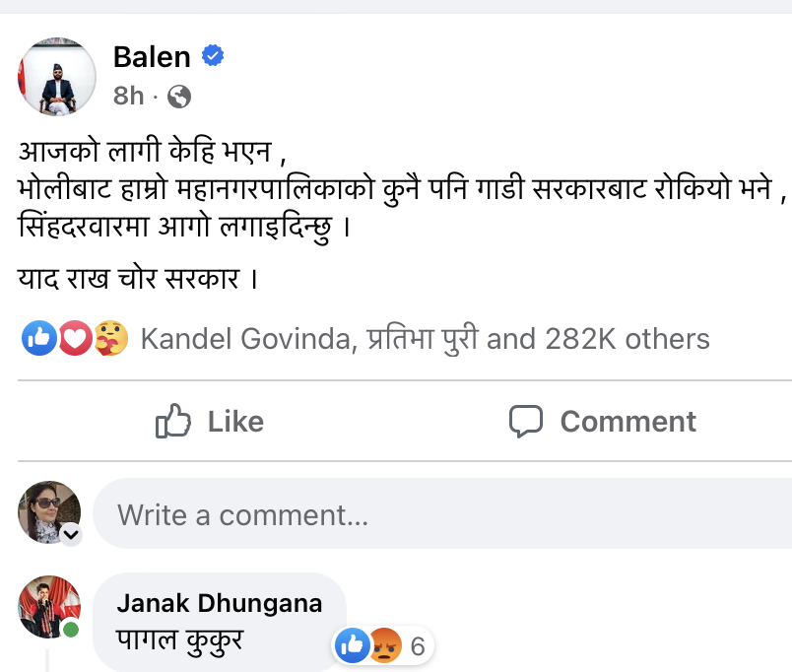Open the post's 8h timestamp
This screenshot has width=792, height=672.
point(128,96)
